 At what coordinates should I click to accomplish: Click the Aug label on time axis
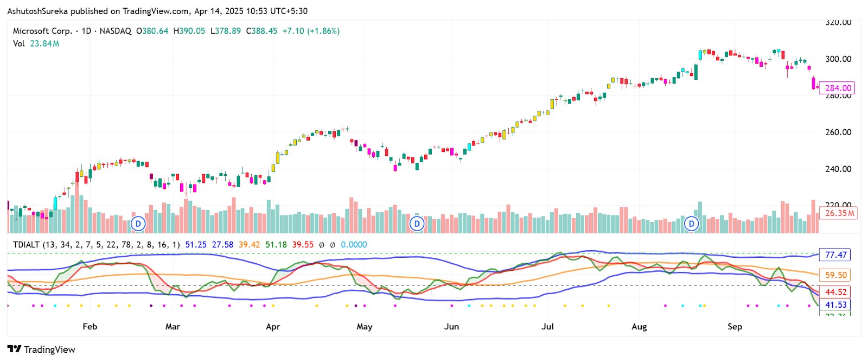pyautogui.click(x=639, y=327)
